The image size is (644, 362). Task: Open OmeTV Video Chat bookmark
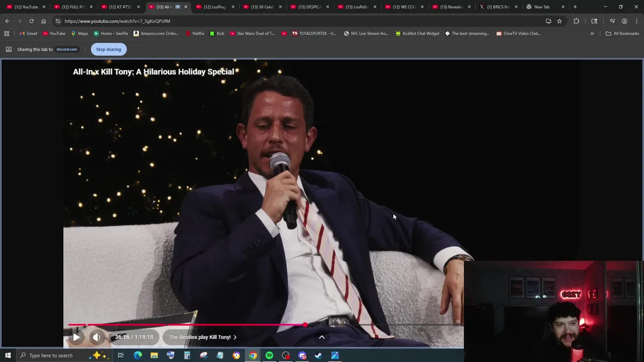[x=518, y=34]
